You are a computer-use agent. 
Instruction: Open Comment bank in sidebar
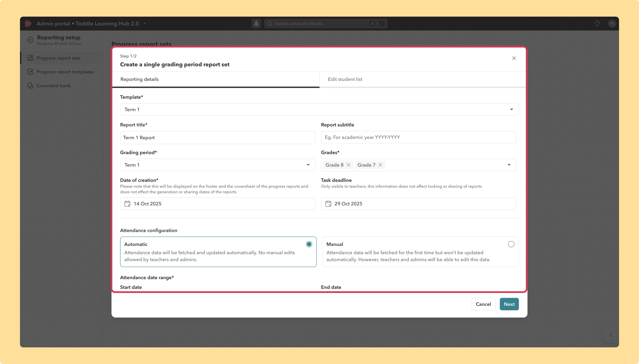tap(62, 86)
